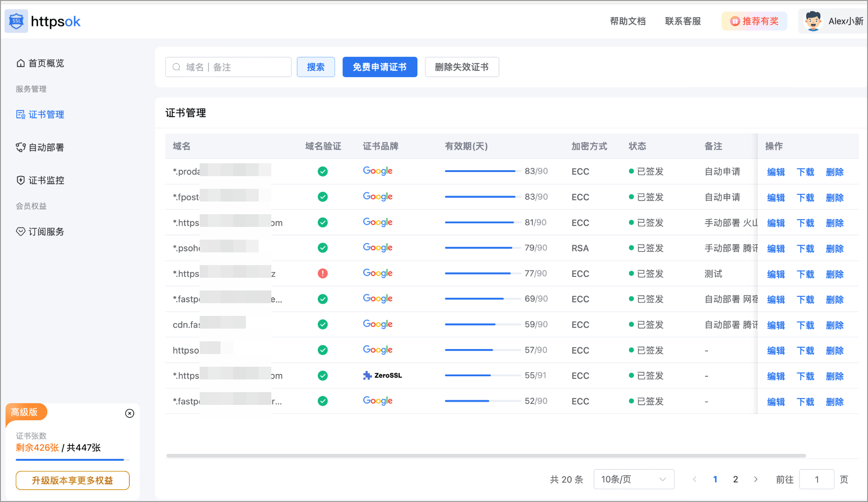The width and height of the screenshot is (868, 502).
Task: Click 推荐有奖 button
Action: point(754,21)
